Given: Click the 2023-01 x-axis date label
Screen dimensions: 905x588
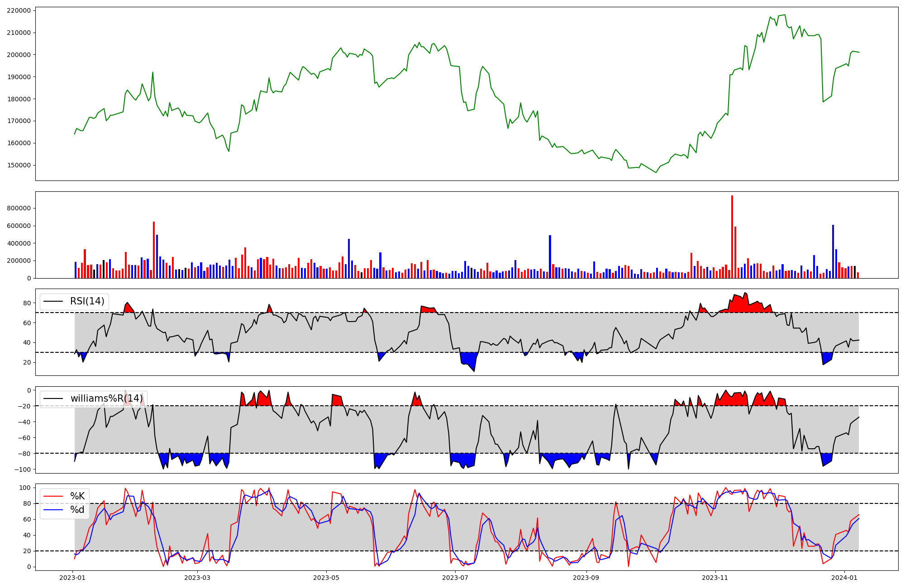Looking at the screenshot, I should coord(72,578).
